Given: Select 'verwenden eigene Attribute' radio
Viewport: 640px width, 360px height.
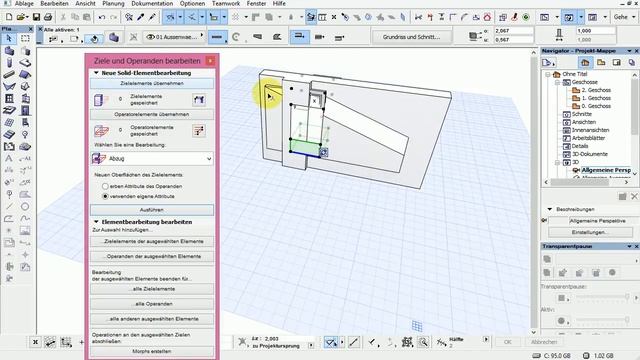Looking at the screenshot, I should [x=105, y=196].
